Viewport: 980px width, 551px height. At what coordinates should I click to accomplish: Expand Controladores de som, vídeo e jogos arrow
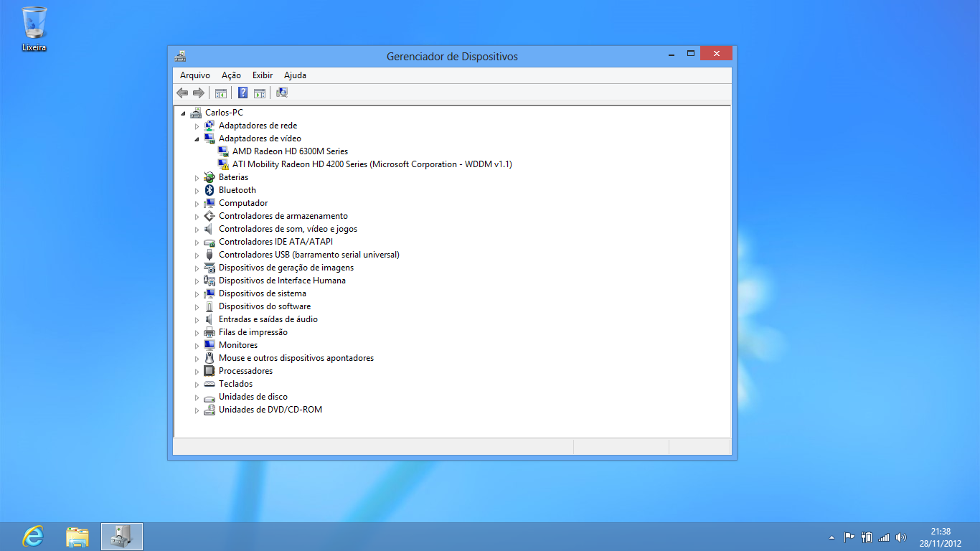coord(197,230)
